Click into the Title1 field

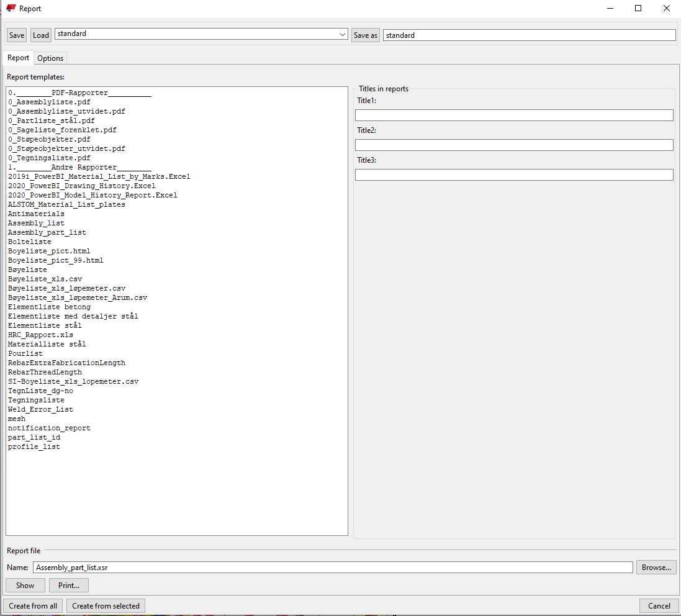(x=514, y=115)
